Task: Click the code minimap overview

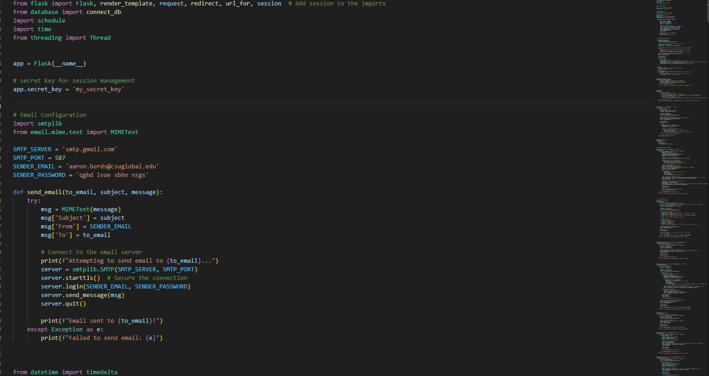Action: 681,188
